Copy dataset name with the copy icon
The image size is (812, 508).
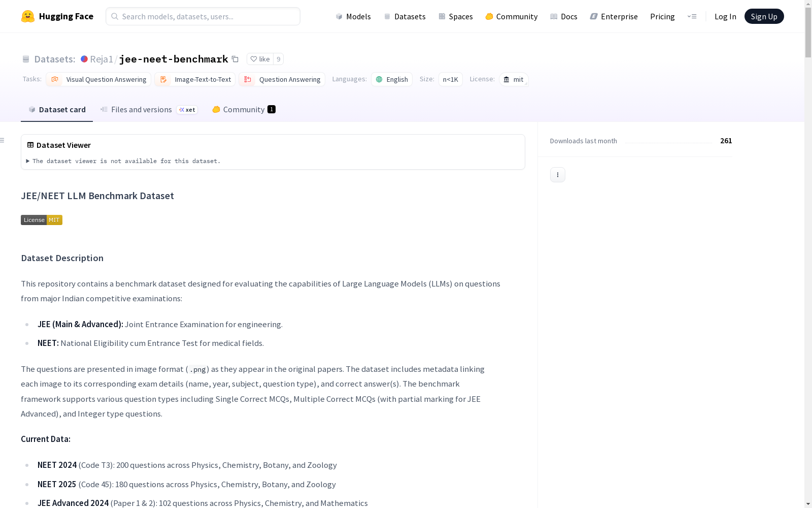235,59
